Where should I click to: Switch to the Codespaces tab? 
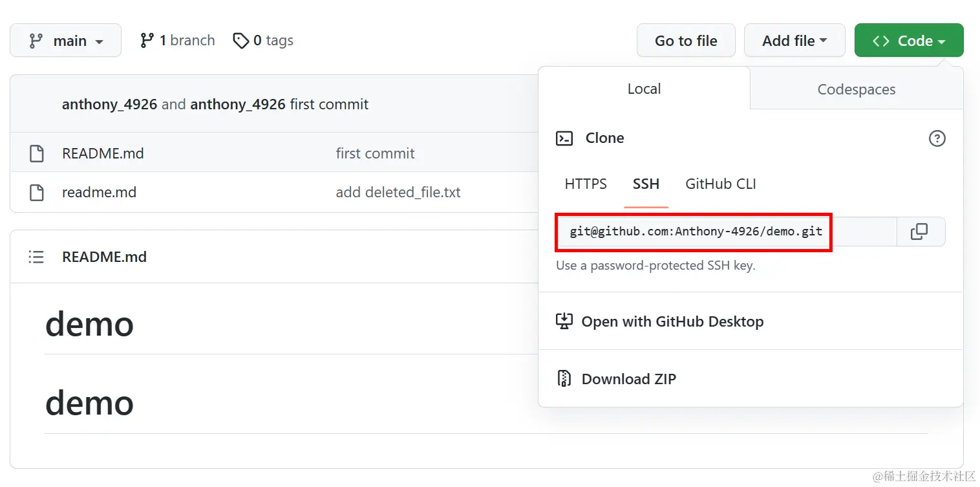[x=857, y=89]
